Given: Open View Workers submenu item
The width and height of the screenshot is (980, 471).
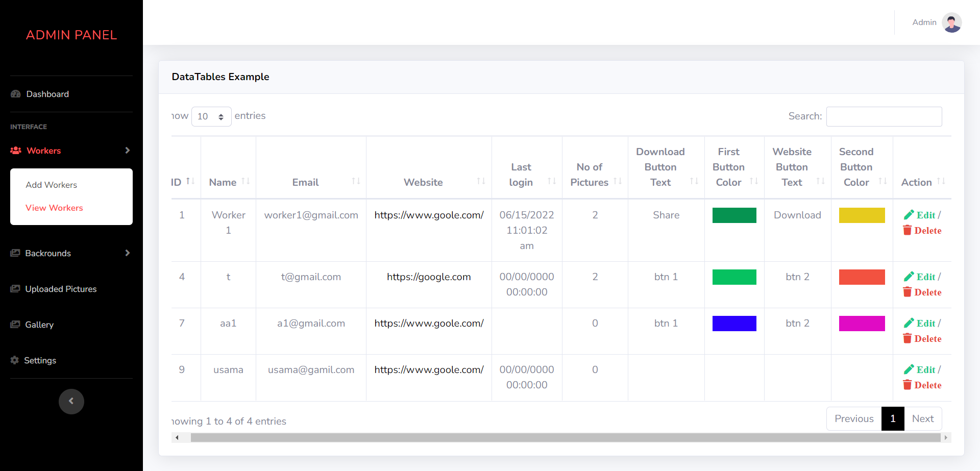Looking at the screenshot, I should click(x=54, y=208).
